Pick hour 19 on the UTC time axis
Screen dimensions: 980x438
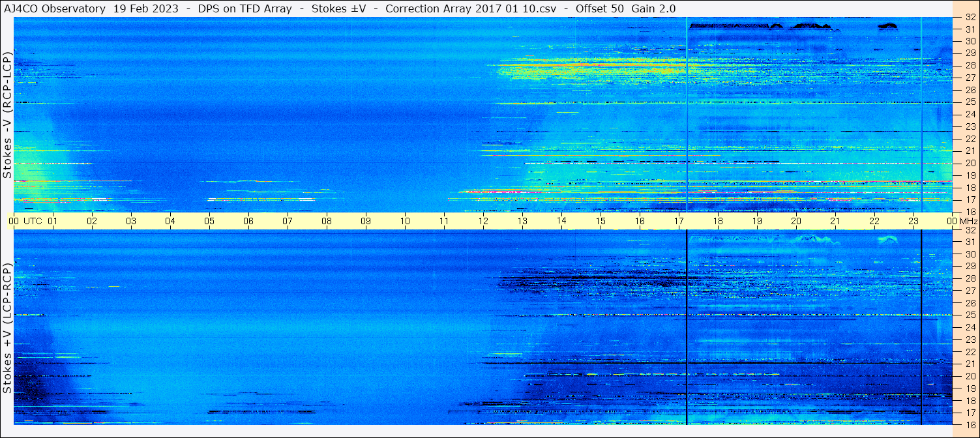coord(757,221)
